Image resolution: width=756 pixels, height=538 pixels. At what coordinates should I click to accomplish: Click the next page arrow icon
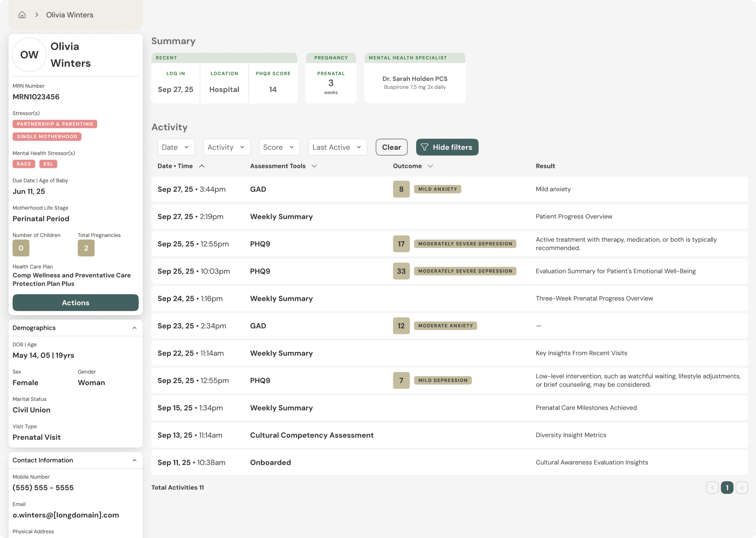click(x=742, y=488)
